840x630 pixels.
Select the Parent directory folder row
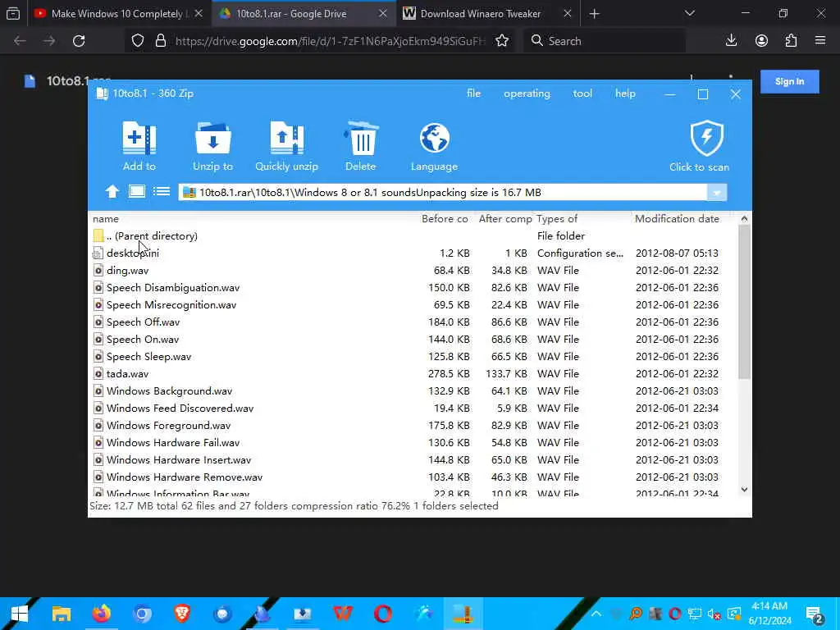pyautogui.click(x=413, y=235)
